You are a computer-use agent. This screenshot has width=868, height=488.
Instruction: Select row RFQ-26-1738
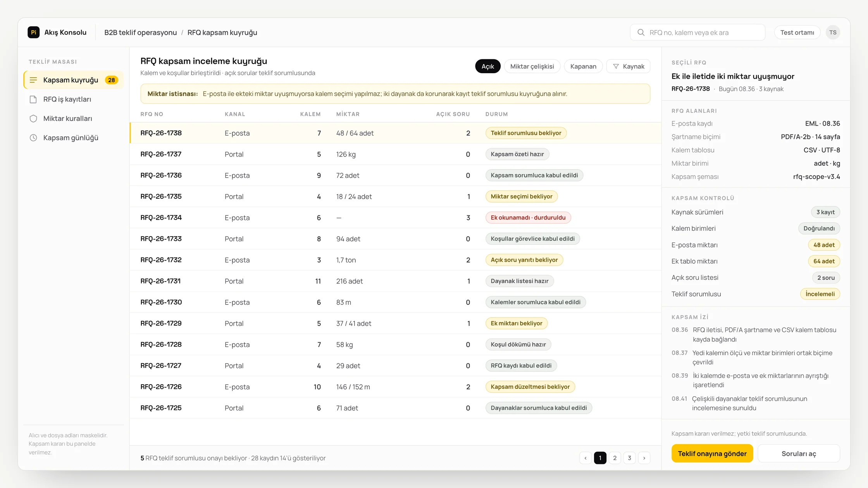tap(395, 133)
